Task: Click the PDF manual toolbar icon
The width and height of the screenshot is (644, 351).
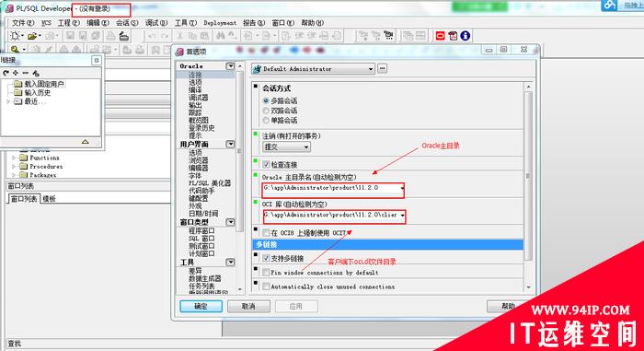Action: click(453, 36)
